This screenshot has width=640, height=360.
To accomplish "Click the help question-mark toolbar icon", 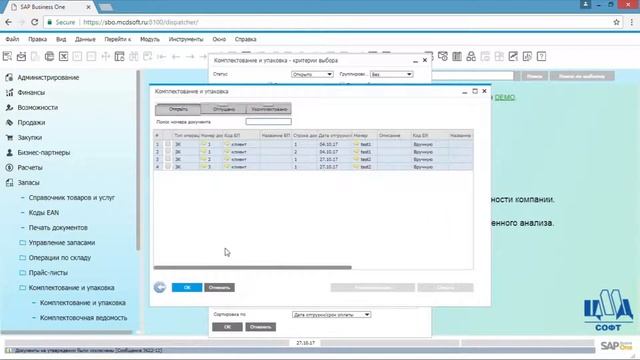I will click(x=541, y=56).
